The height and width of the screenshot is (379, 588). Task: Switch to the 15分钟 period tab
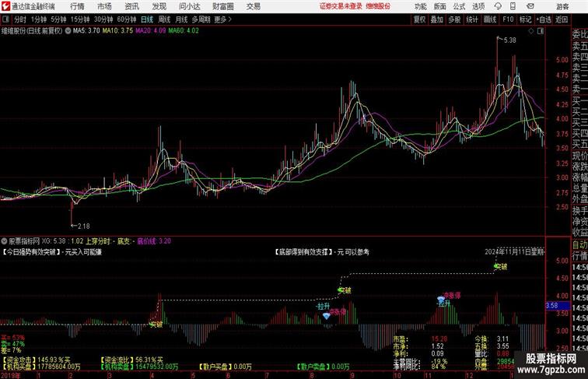pyautogui.click(x=80, y=19)
